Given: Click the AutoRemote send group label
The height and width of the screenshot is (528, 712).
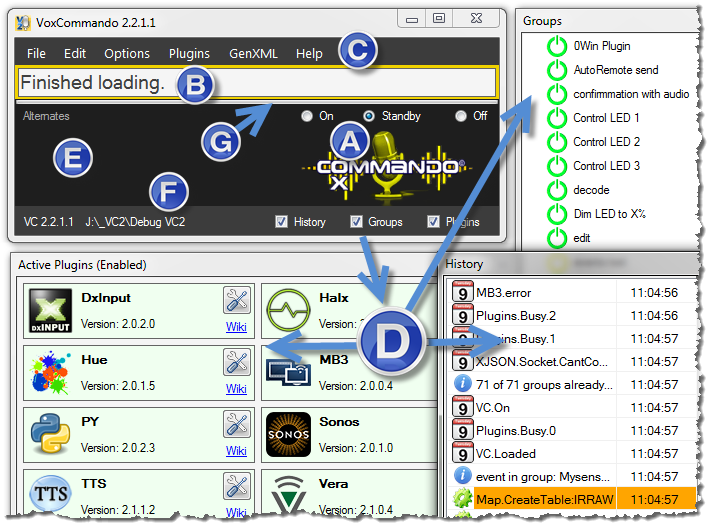Looking at the screenshot, I should (616, 70).
